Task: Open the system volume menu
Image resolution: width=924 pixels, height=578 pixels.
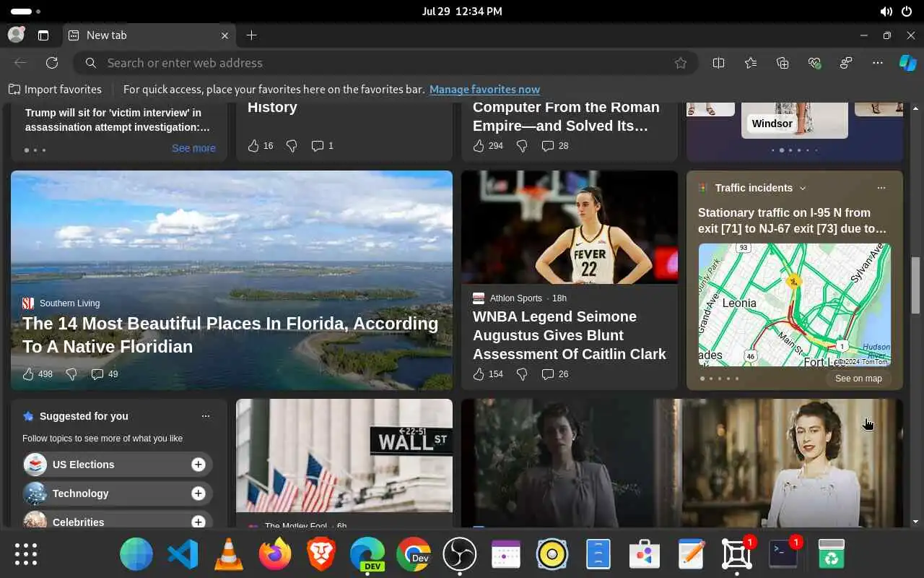Action: click(x=886, y=12)
